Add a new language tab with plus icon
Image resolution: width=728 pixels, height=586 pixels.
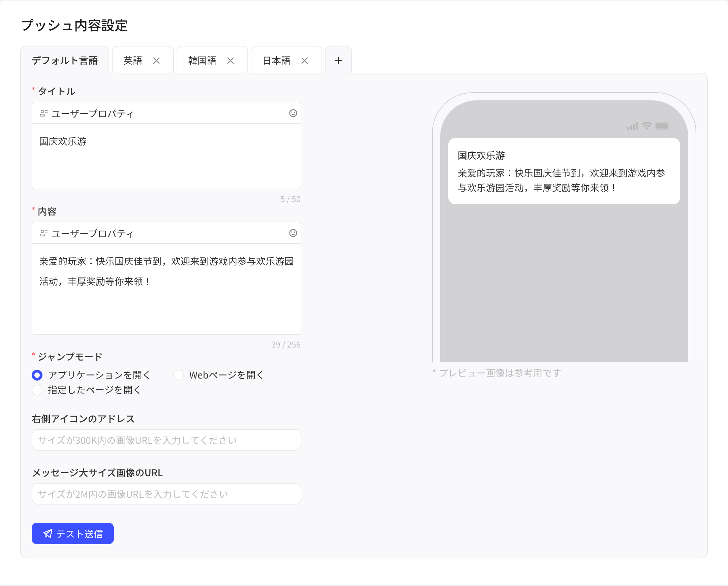click(x=338, y=60)
